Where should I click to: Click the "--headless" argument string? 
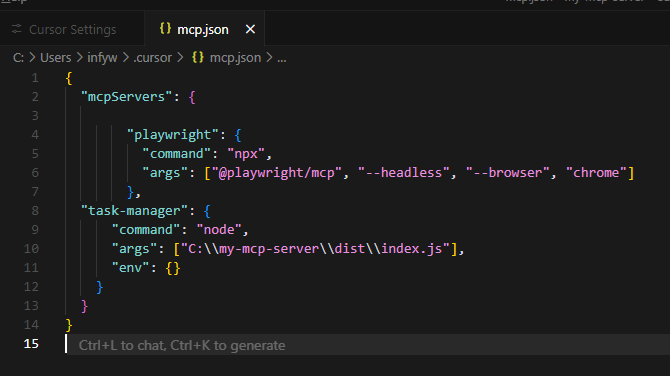point(403,173)
